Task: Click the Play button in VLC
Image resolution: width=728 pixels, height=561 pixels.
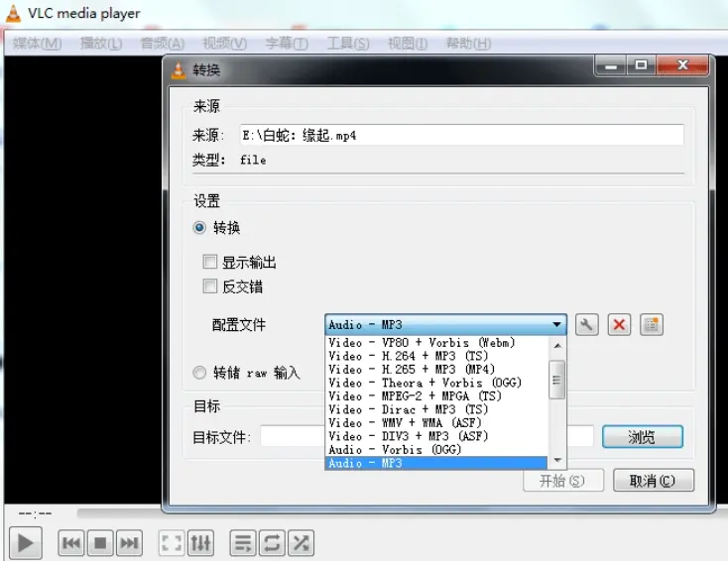Action: (x=26, y=543)
